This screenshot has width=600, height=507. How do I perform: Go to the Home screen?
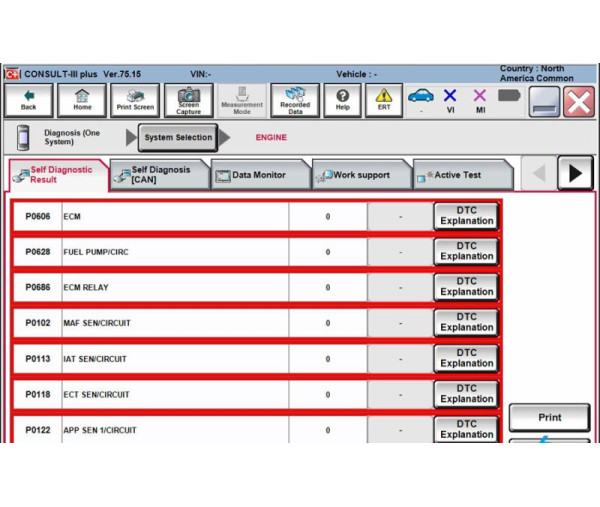[81, 100]
